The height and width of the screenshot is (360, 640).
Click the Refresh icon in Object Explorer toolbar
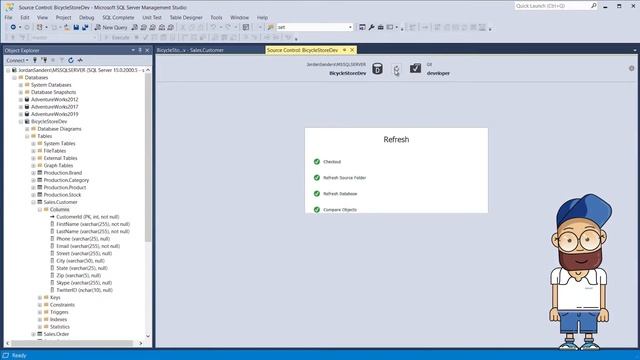pos(71,60)
